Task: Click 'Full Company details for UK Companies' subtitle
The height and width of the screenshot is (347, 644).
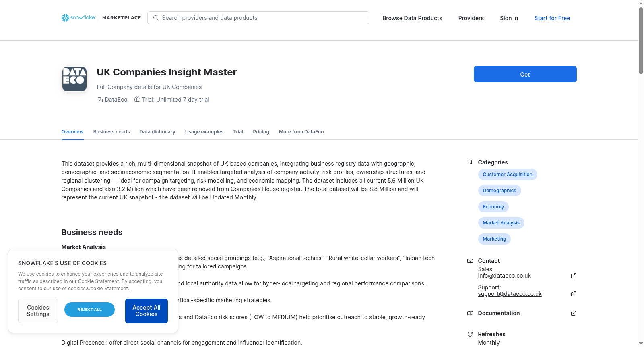Action: click(x=149, y=87)
